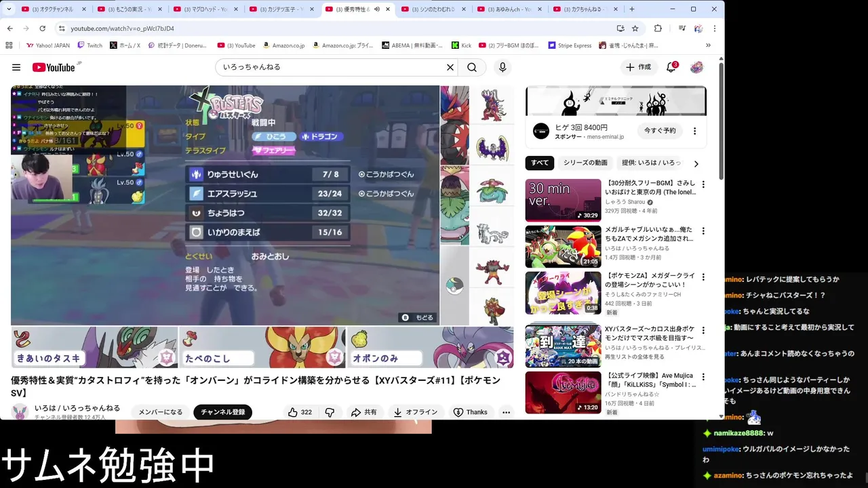
Task: Open 再生リストの全体を見る link
Action: [x=635, y=357]
